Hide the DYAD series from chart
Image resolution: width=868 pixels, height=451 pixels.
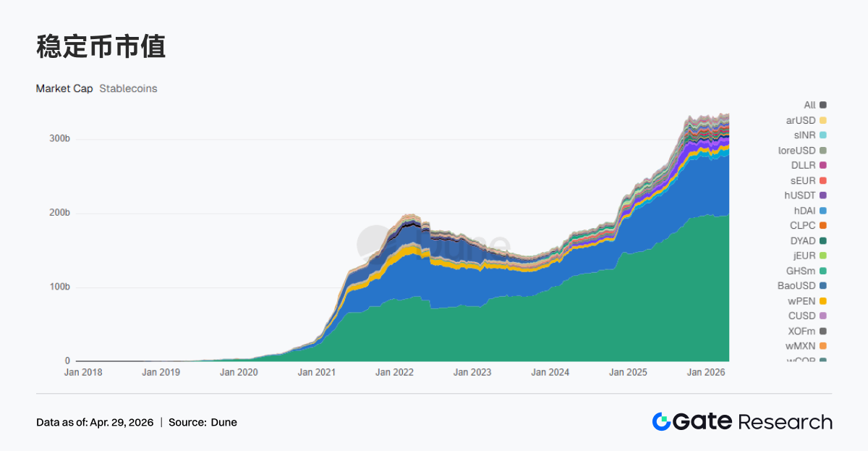click(x=802, y=240)
